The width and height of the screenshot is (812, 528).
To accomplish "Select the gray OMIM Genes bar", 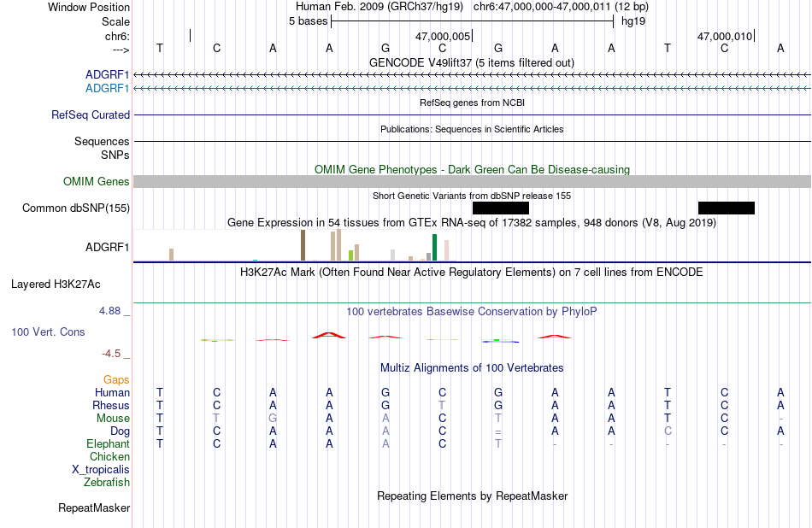I will click(473, 182).
